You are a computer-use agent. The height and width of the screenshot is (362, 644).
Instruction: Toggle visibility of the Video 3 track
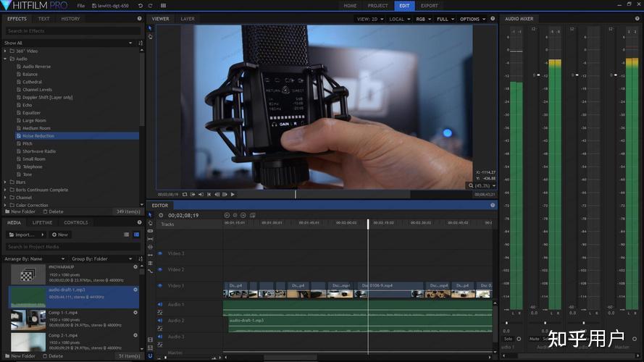click(160, 253)
